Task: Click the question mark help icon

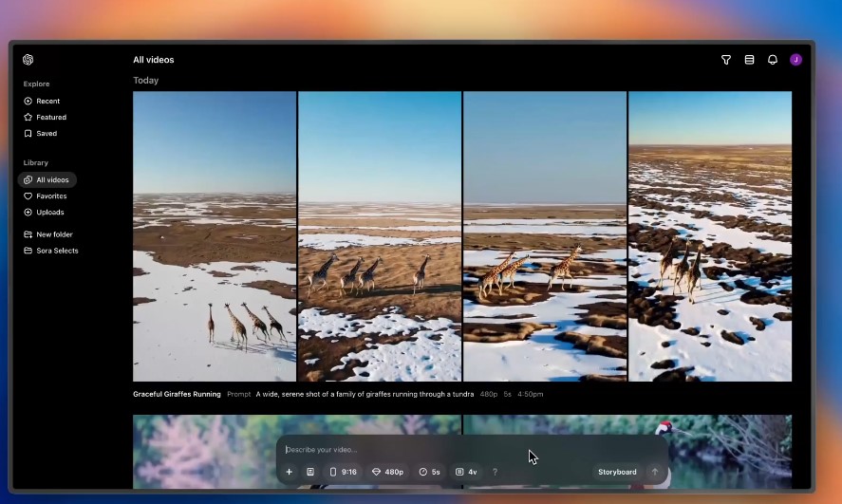Action: (496, 472)
